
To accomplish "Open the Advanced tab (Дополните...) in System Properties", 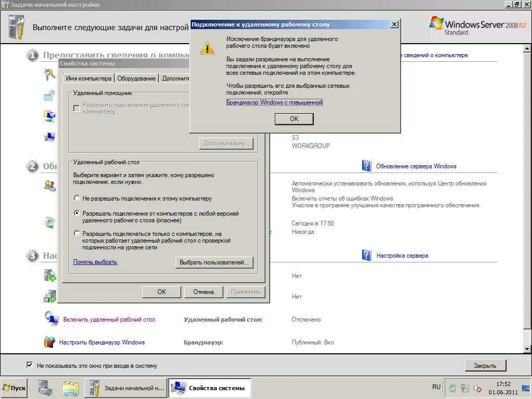I will tap(175, 78).
